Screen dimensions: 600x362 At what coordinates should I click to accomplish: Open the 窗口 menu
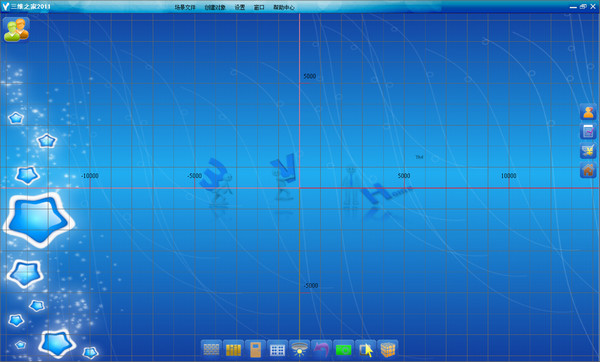click(259, 7)
